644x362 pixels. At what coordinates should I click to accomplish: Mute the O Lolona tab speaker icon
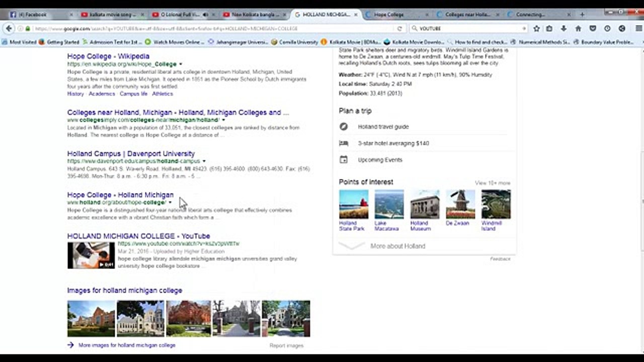(205, 15)
